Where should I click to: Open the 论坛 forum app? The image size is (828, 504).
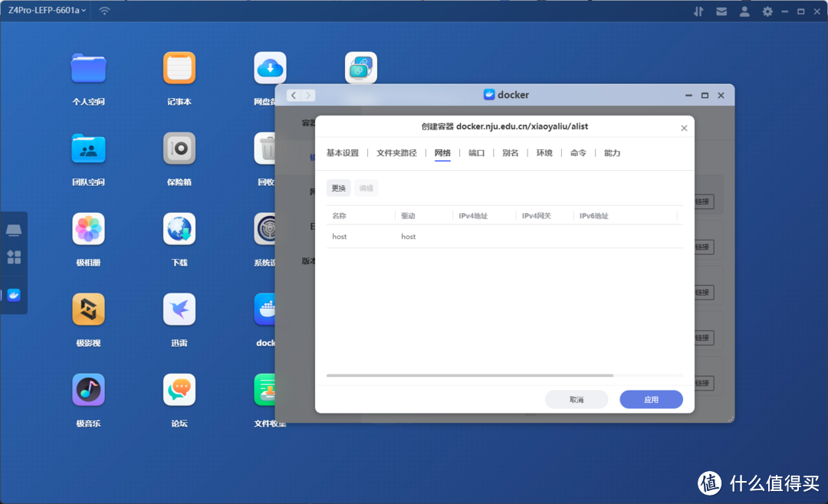[179, 390]
